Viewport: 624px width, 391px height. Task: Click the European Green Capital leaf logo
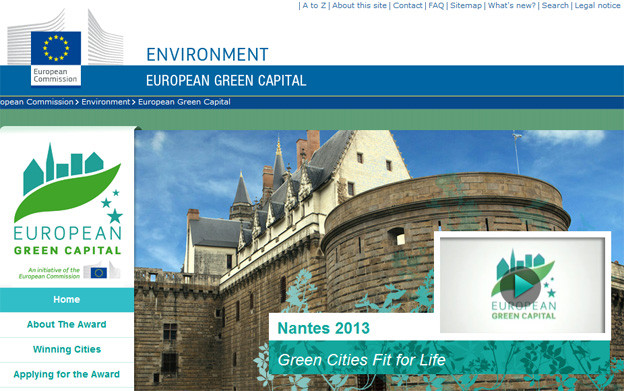[x=68, y=199]
